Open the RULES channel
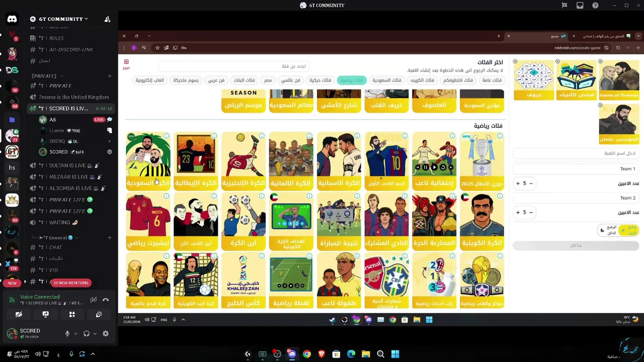The width and height of the screenshot is (644, 362). (x=56, y=38)
